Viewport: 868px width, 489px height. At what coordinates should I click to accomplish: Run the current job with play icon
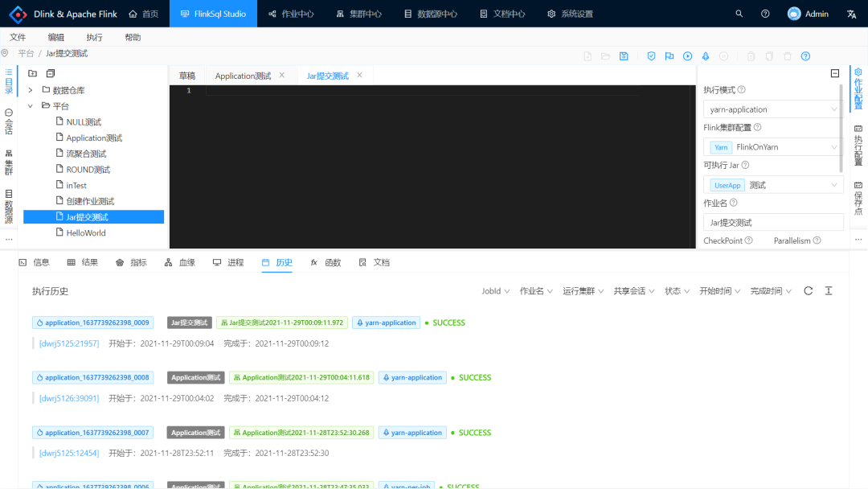687,56
